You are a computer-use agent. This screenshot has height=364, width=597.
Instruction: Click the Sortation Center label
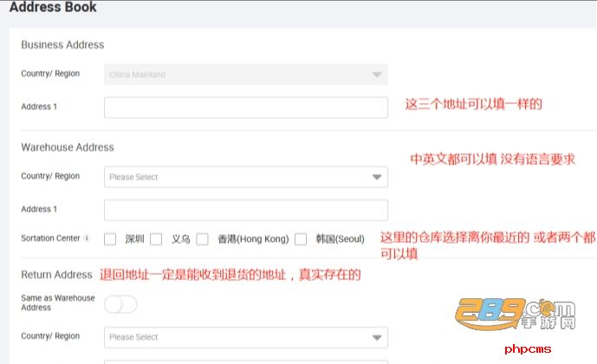point(50,238)
